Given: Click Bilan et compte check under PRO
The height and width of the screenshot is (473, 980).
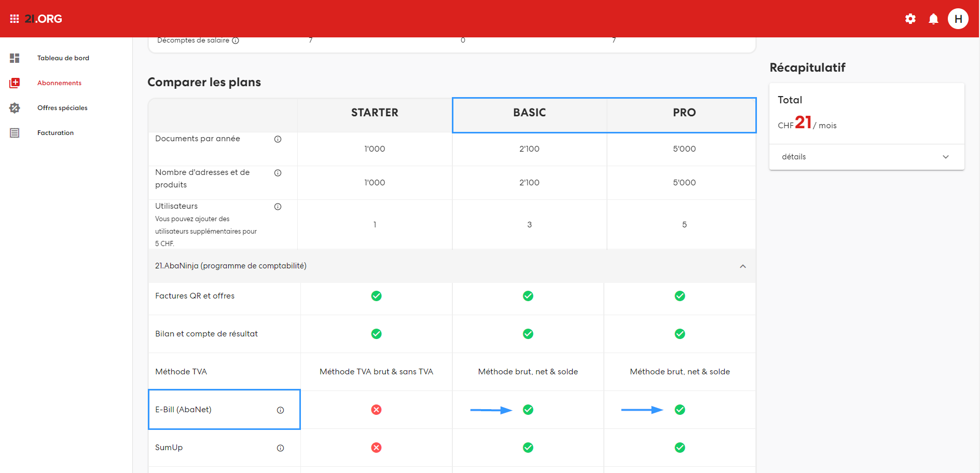Looking at the screenshot, I should pyautogui.click(x=680, y=334).
